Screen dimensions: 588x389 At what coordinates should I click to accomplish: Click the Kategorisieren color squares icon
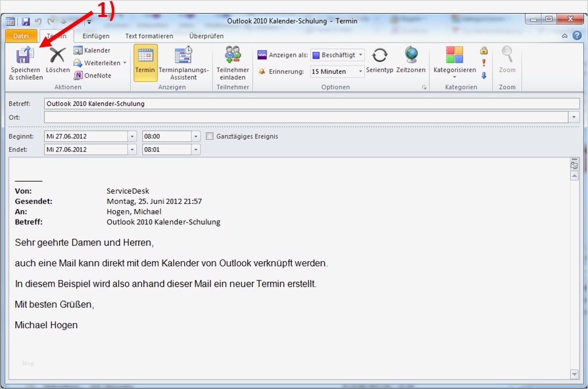[454, 55]
